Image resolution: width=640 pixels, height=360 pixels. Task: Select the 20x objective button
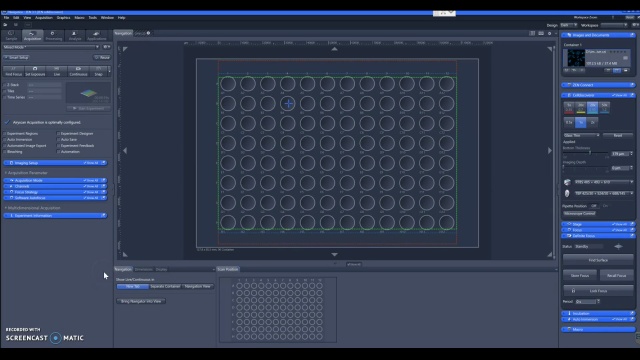pyautogui.click(x=592, y=108)
